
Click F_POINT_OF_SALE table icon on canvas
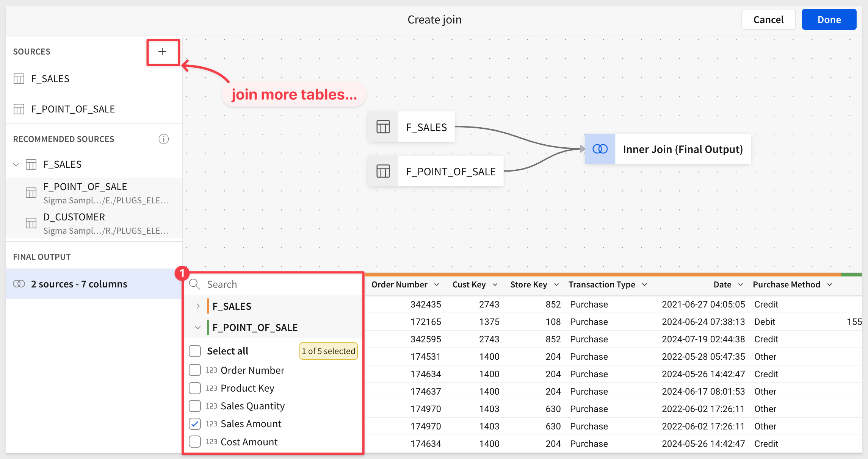pos(383,171)
